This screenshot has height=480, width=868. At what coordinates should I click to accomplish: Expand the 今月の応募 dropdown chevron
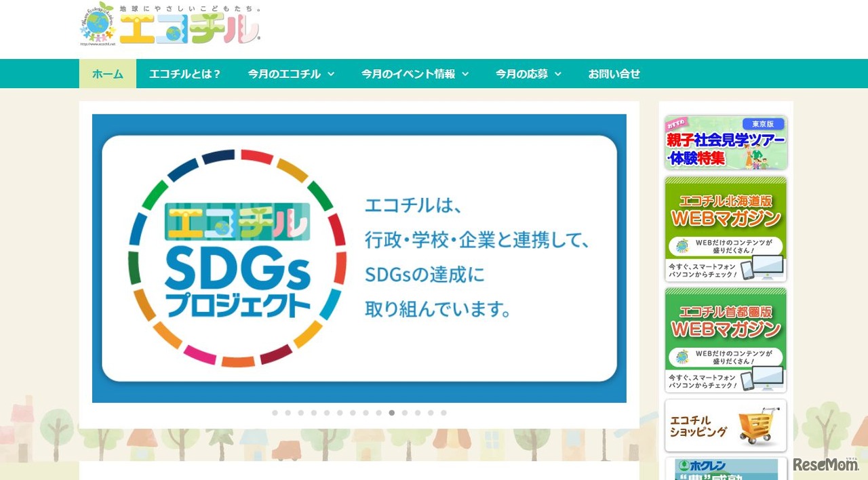pos(558,75)
